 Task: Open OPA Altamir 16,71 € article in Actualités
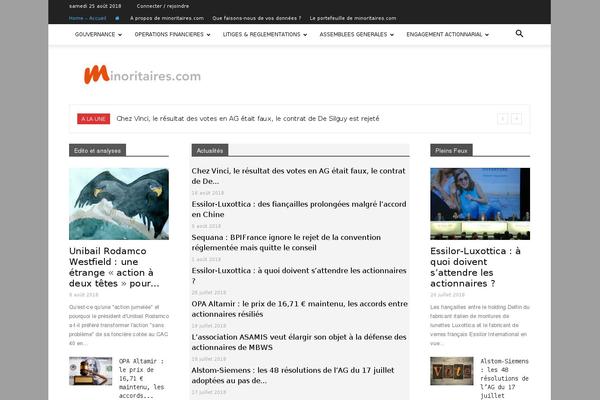[x=300, y=309]
